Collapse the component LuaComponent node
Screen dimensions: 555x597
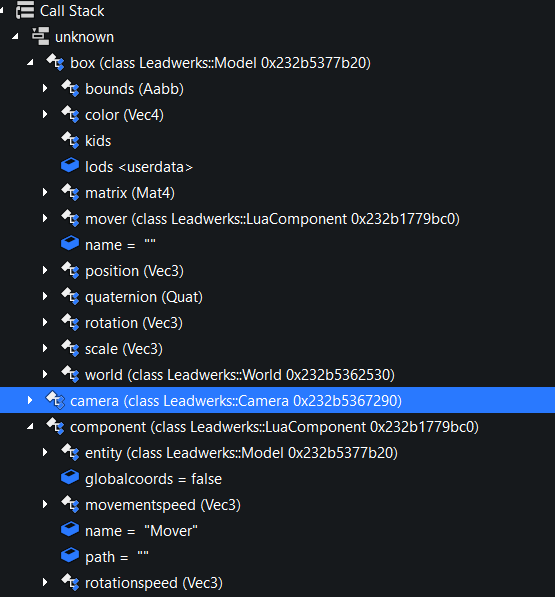pos(30,427)
